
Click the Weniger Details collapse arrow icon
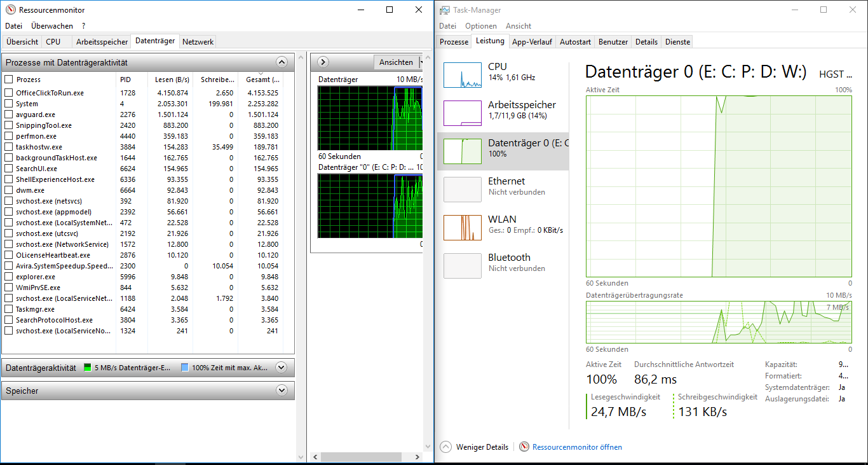445,447
